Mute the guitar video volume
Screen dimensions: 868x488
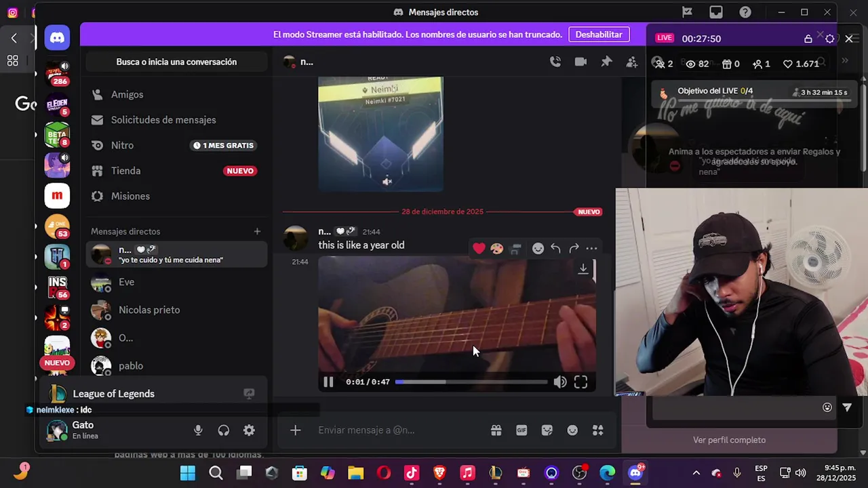[560, 382]
